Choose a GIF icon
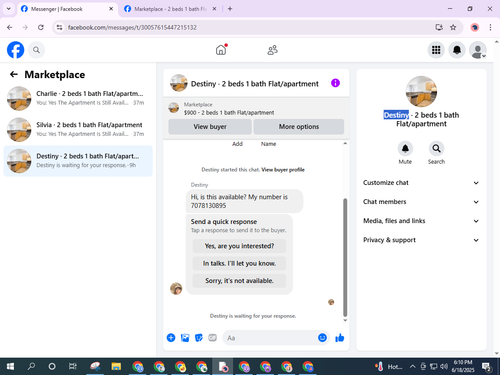Screen dimensions: 500x375 point(212,338)
